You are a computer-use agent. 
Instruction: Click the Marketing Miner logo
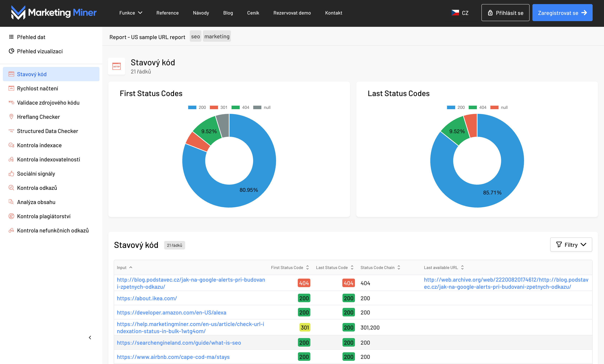click(x=54, y=12)
